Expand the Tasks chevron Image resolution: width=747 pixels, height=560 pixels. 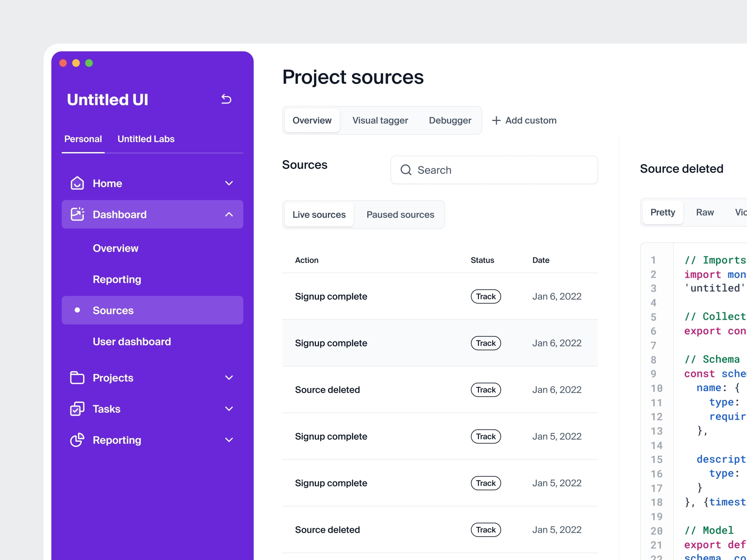[x=229, y=409]
